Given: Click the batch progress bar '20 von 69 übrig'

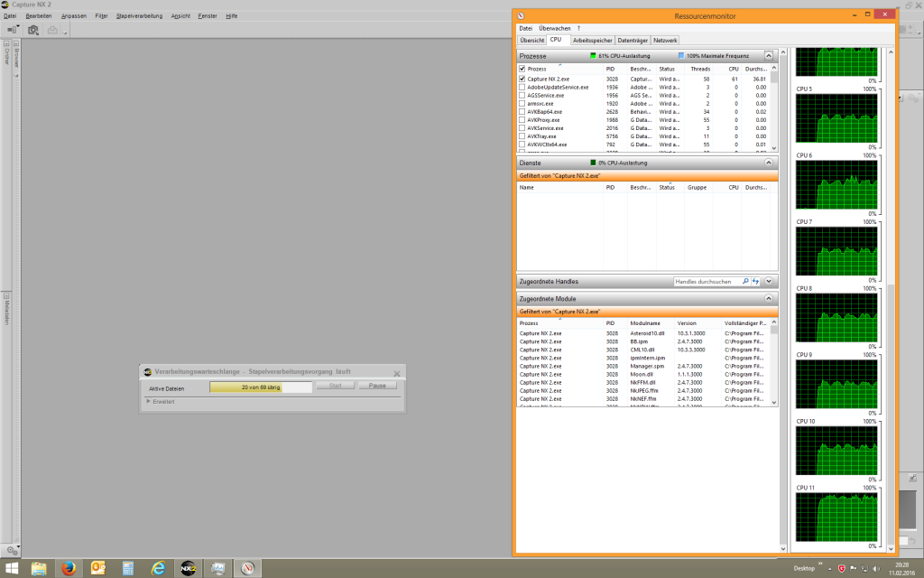Looking at the screenshot, I should pyautogui.click(x=261, y=387).
